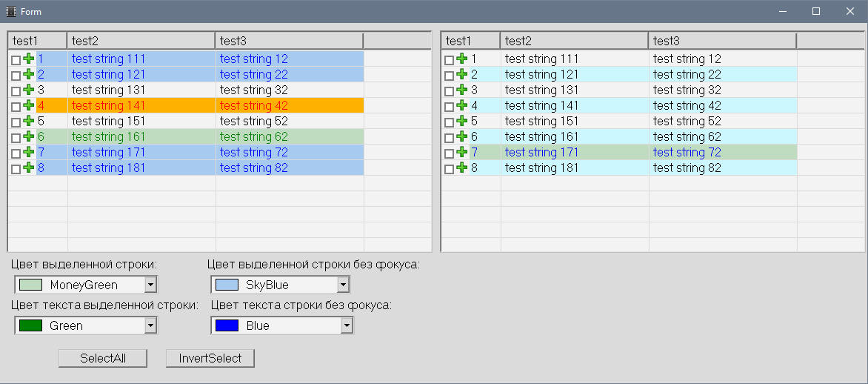Tick the checkbox in left row 5
The image size is (868, 384).
coord(16,122)
